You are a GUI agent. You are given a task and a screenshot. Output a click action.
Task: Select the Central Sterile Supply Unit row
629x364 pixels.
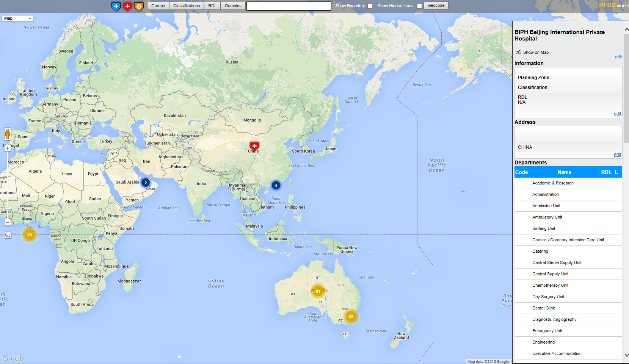point(568,262)
